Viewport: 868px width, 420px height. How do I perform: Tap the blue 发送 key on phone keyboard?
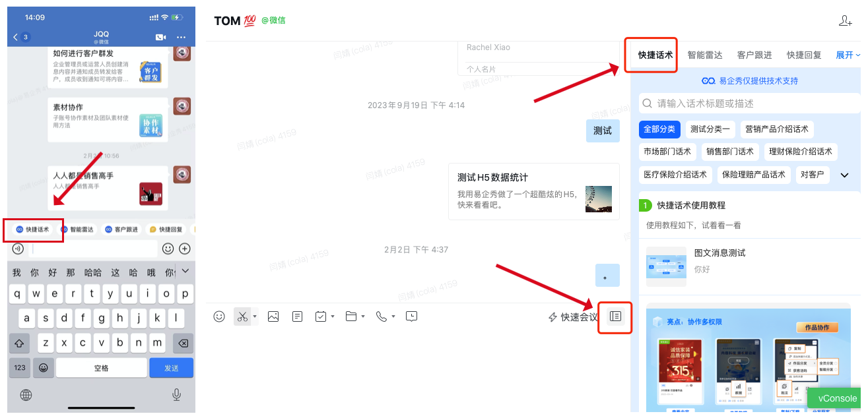(172, 368)
